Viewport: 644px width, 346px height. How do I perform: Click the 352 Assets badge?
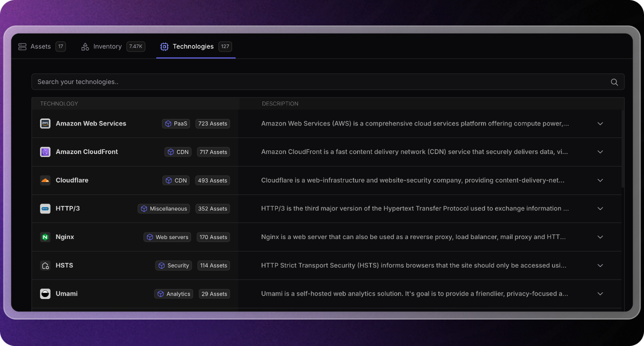pos(212,209)
